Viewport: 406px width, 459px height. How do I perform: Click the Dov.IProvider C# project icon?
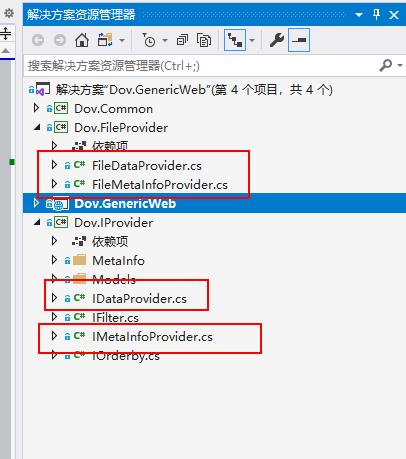pyautogui.click(x=61, y=222)
